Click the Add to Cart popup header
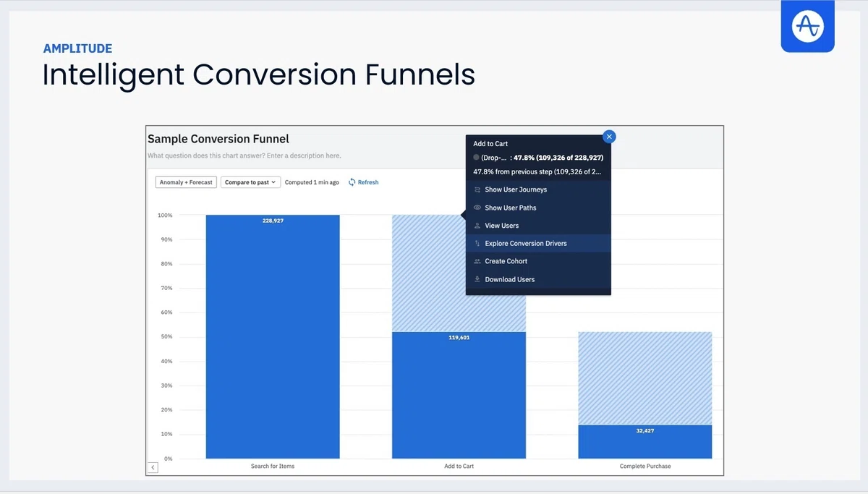This screenshot has width=868, height=494. tap(490, 144)
